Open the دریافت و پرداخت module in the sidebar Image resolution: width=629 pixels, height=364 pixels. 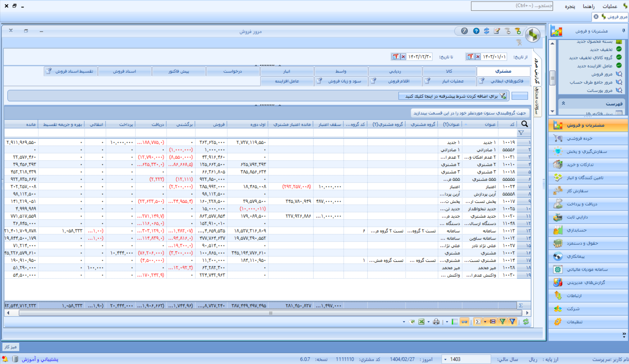[588, 204]
